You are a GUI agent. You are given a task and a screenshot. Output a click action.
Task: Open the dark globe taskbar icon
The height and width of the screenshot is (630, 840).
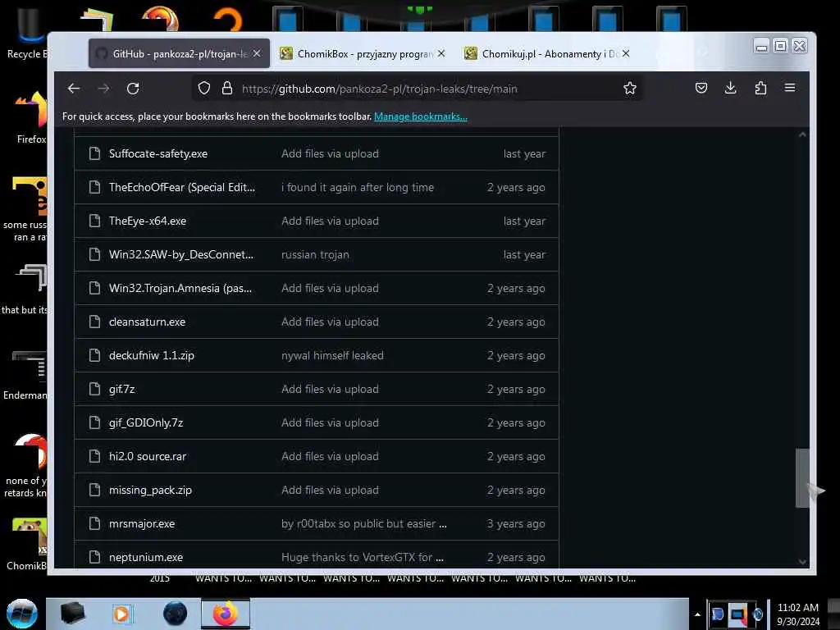pos(175,614)
